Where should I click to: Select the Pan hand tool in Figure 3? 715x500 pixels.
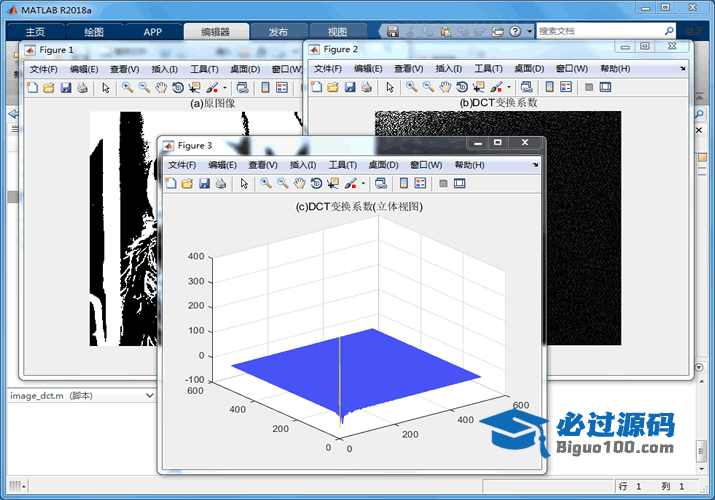299,184
